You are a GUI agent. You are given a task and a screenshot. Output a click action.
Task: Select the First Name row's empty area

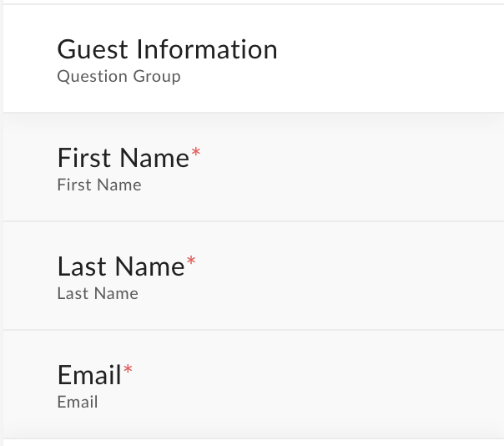pyautogui.click(x=354, y=167)
